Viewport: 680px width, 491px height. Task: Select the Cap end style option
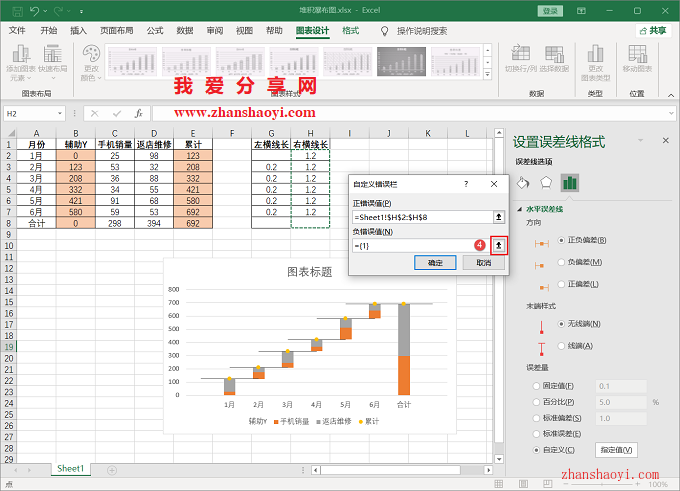(x=562, y=346)
